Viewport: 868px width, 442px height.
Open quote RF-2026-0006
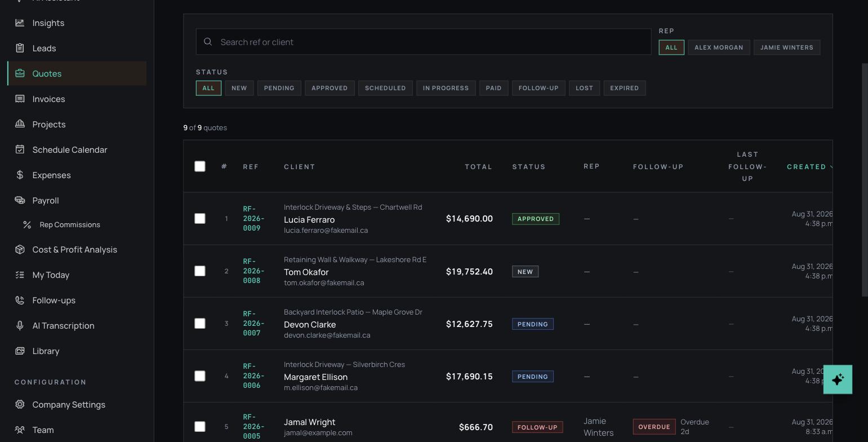coord(253,376)
